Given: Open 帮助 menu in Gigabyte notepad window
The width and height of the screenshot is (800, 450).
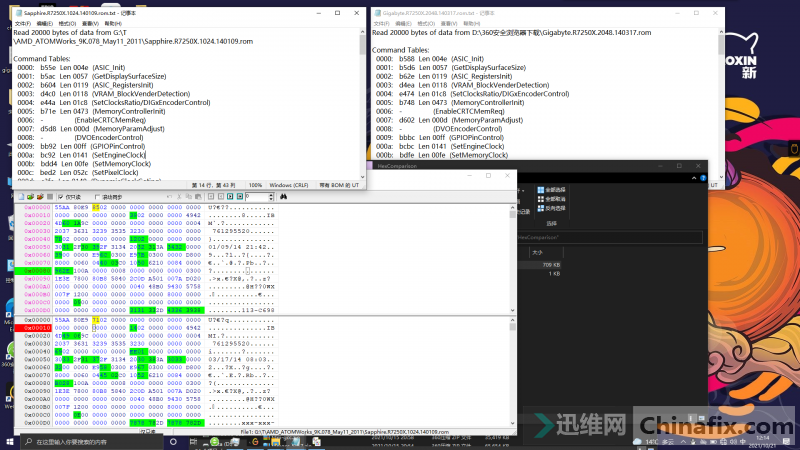Looking at the screenshot, I should [469, 22].
